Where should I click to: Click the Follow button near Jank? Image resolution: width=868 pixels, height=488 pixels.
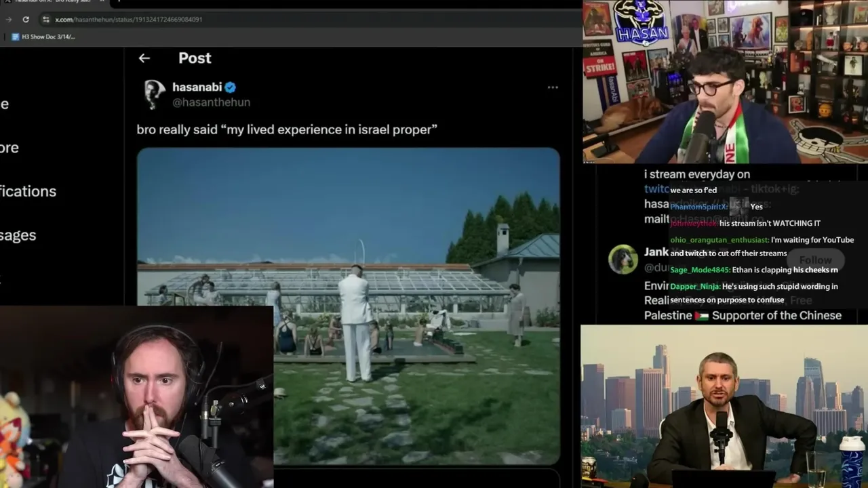[x=815, y=260]
